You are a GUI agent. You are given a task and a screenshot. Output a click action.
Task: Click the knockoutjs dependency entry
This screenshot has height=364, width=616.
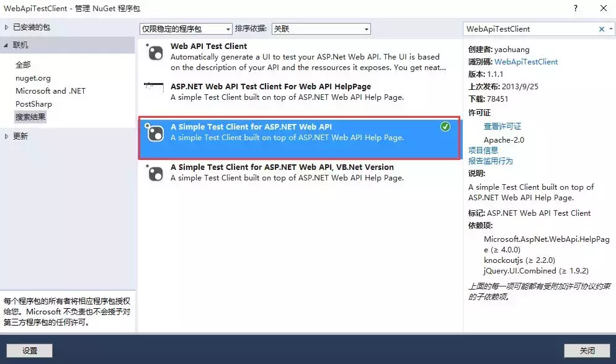coord(519,260)
